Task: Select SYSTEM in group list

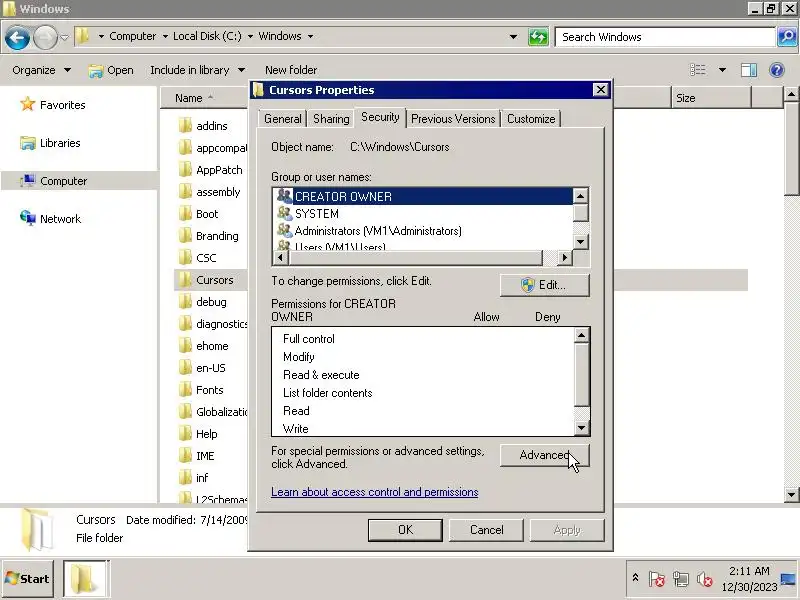Action: point(423,214)
